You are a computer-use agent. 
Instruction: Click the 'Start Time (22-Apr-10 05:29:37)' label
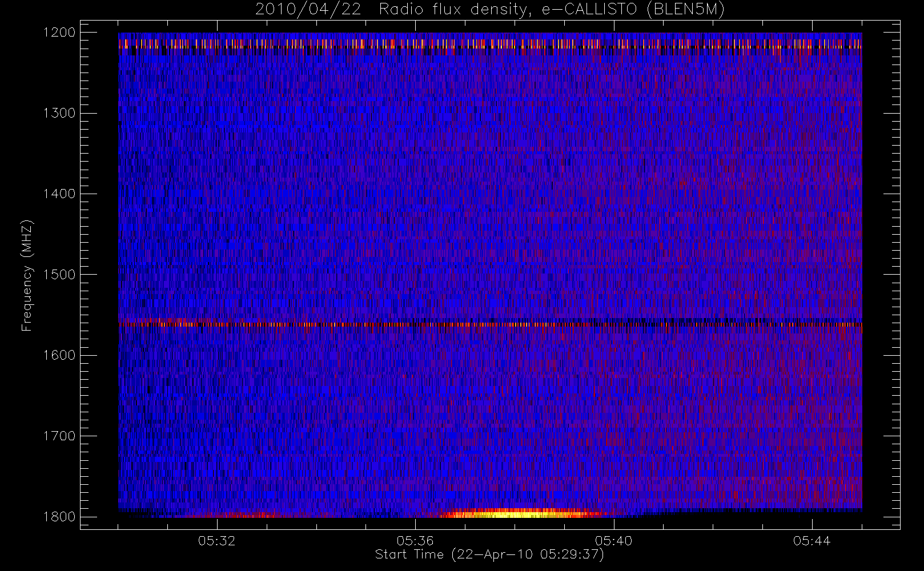[x=489, y=554]
